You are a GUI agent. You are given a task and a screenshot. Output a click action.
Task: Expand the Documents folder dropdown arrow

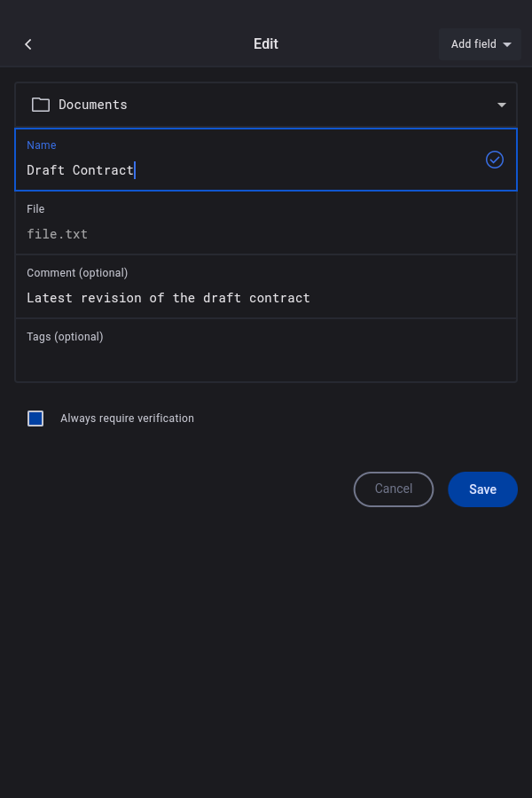pyautogui.click(x=502, y=105)
